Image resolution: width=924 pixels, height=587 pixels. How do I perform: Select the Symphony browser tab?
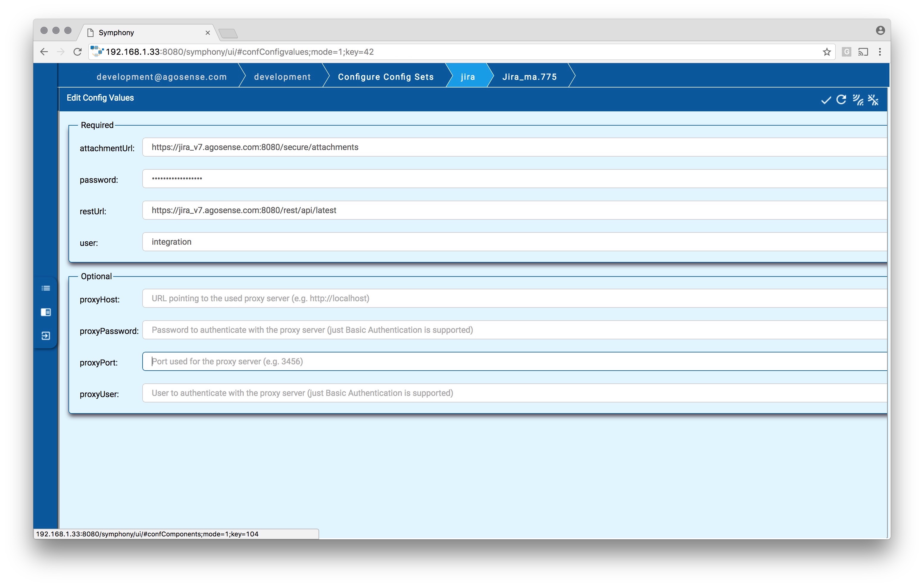148,32
